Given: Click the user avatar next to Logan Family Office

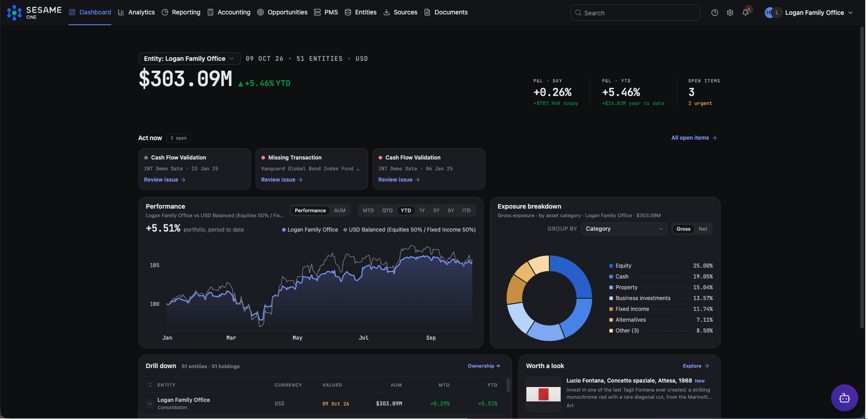Looking at the screenshot, I should [773, 13].
